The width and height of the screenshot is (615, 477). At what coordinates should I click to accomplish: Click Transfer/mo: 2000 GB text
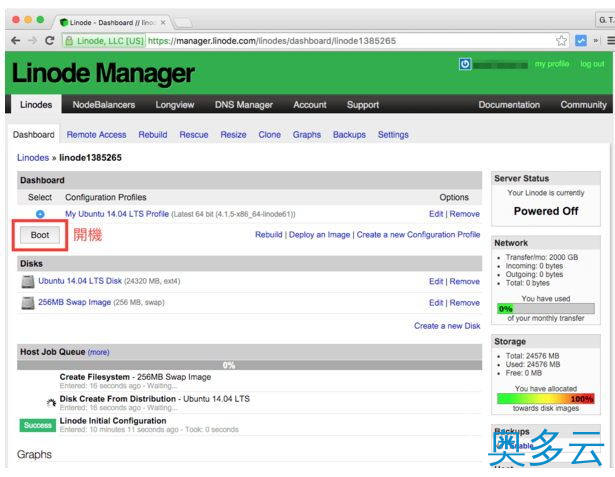pyautogui.click(x=542, y=257)
